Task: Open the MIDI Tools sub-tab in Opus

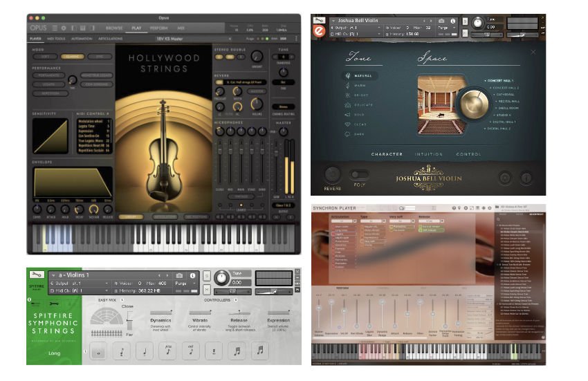Action: [x=56, y=39]
